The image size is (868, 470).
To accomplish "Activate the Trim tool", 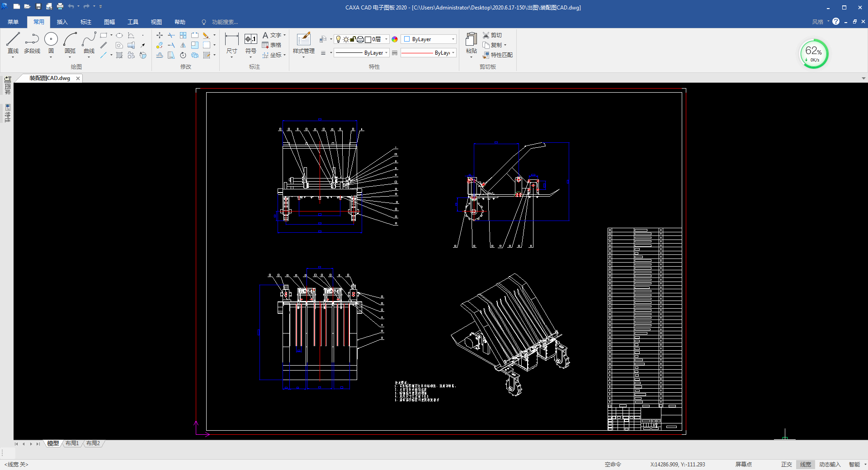I will [171, 35].
